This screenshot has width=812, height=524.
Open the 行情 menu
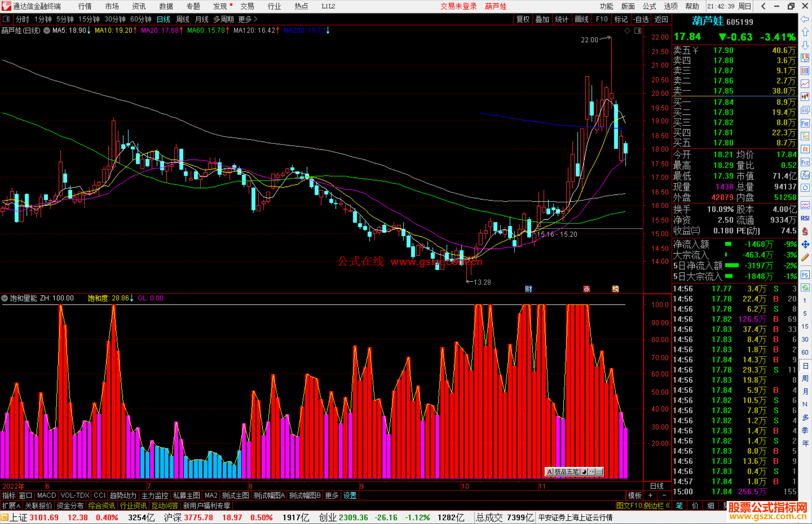[85, 6]
